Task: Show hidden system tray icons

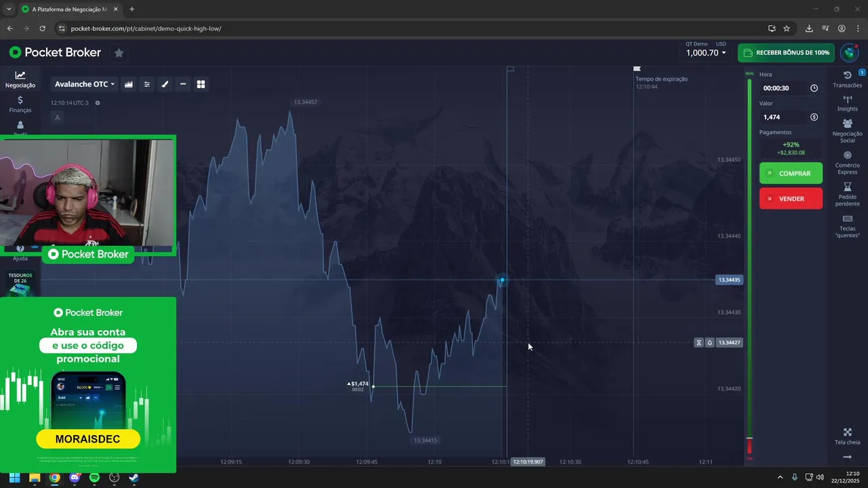Action: 780,477
